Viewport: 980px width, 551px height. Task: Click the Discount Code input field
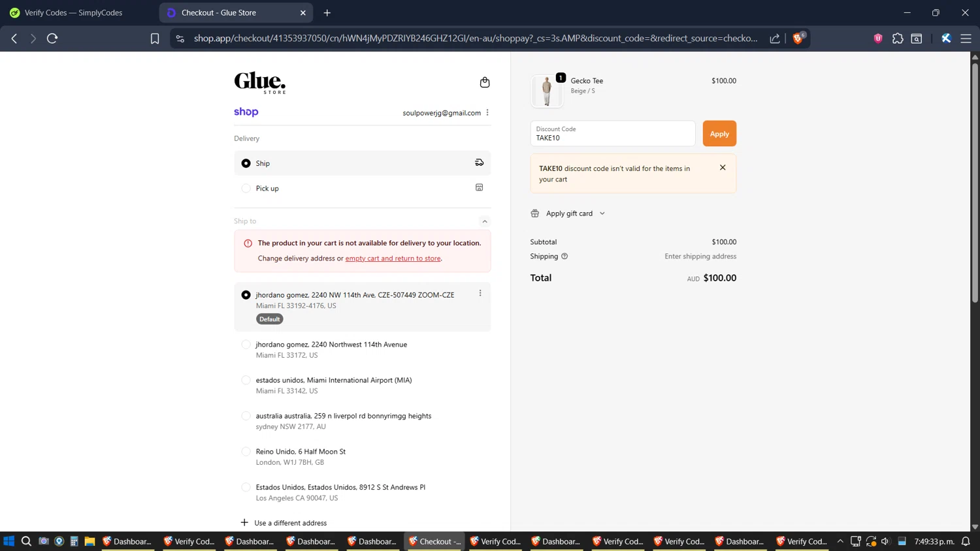pyautogui.click(x=613, y=133)
